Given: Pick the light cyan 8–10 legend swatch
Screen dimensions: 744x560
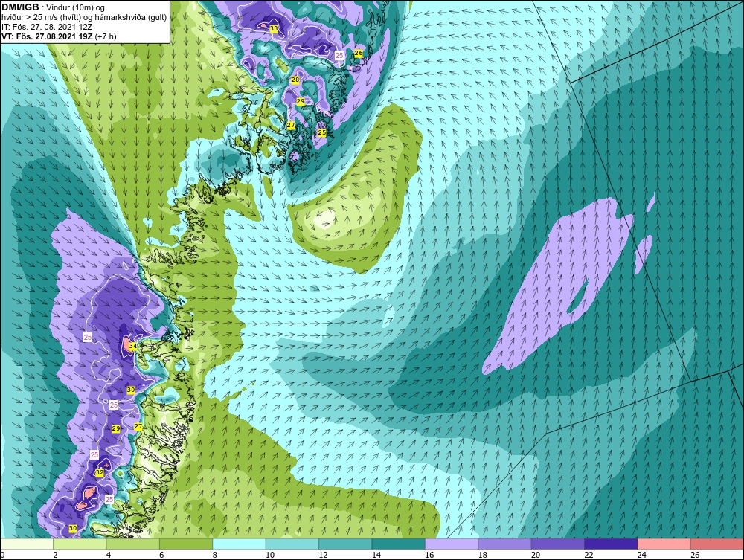Looking at the screenshot, I should click(x=239, y=544).
